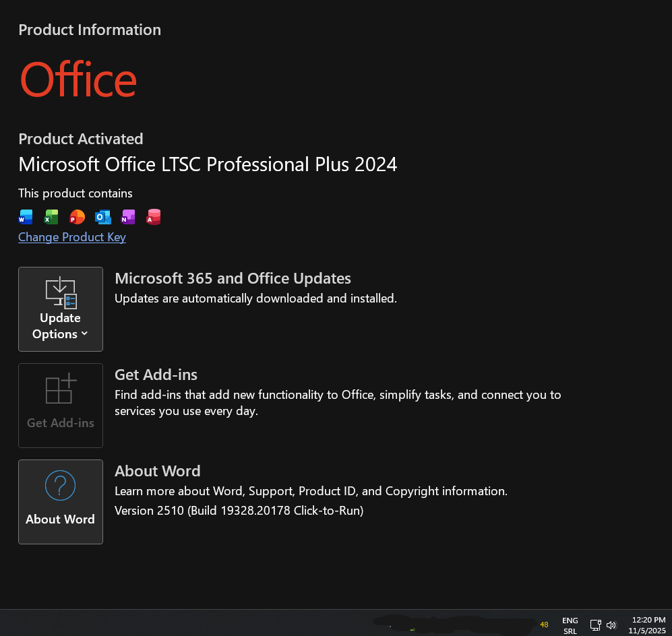This screenshot has height=636, width=672.
Task: Select the Version 2510 build text
Action: click(239, 511)
